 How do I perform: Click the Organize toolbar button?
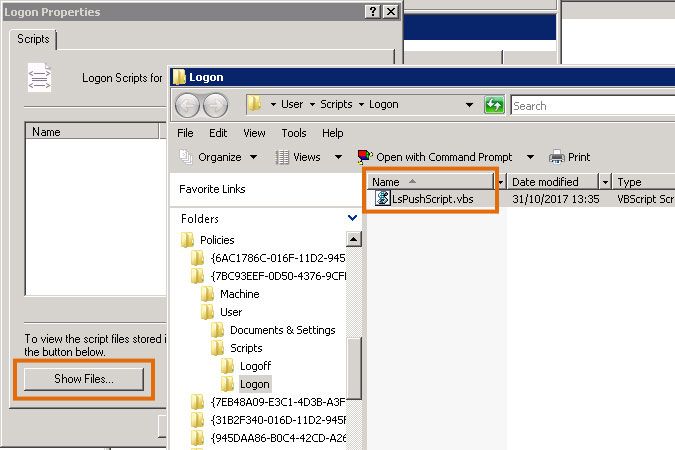[218, 157]
